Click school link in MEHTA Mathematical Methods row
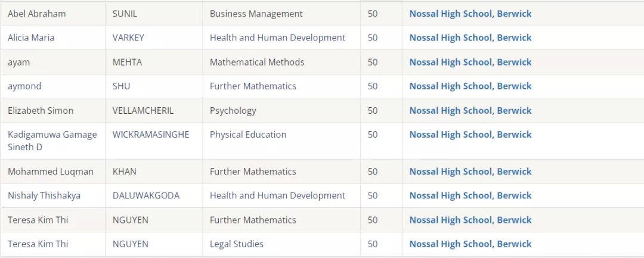The height and width of the screenshot is (258, 644). (x=470, y=62)
